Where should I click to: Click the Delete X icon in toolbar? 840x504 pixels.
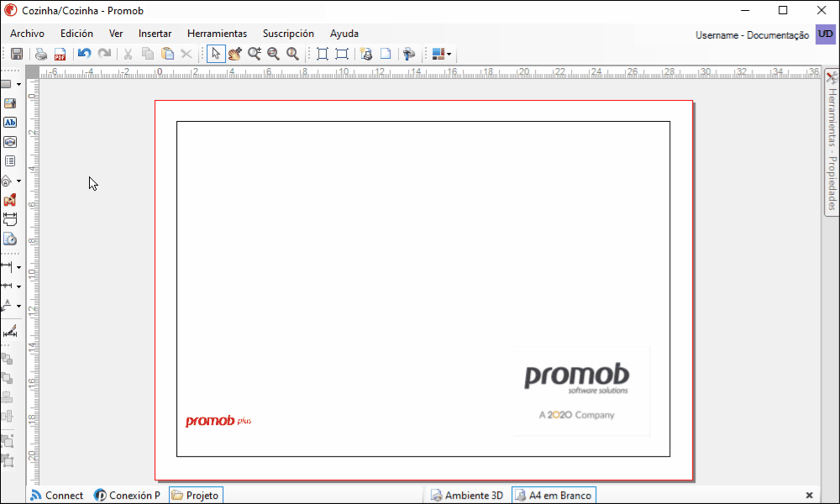point(186,54)
